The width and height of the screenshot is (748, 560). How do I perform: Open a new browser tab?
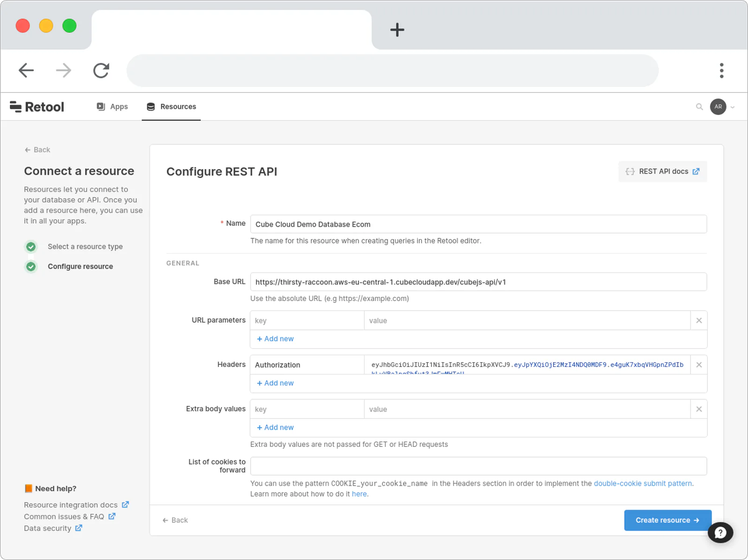coord(397,30)
